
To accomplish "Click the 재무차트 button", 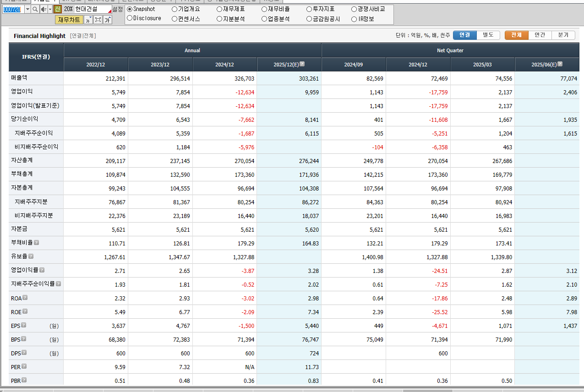I will tap(69, 19).
